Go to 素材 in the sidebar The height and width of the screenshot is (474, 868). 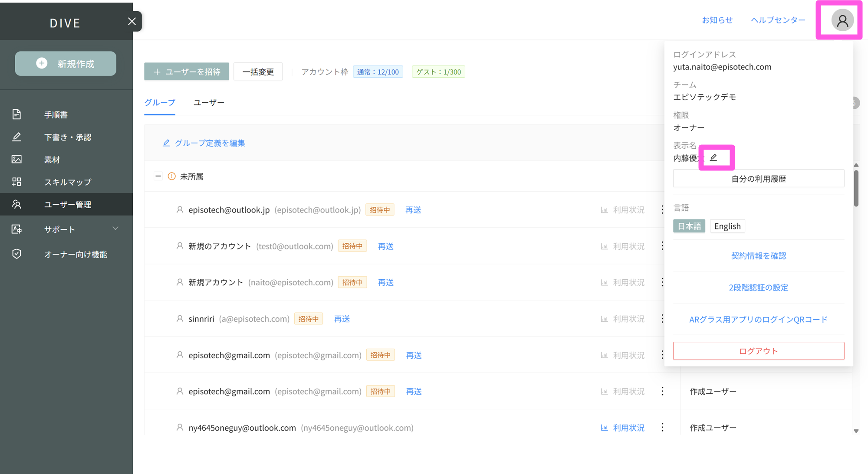coord(52,160)
